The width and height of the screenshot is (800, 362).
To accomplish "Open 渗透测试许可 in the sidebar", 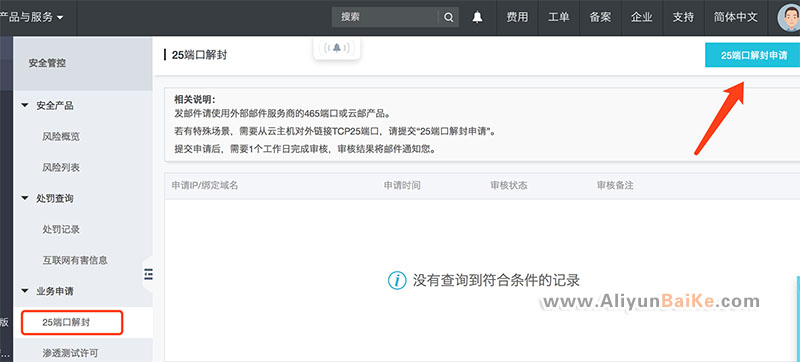I will pos(70,353).
